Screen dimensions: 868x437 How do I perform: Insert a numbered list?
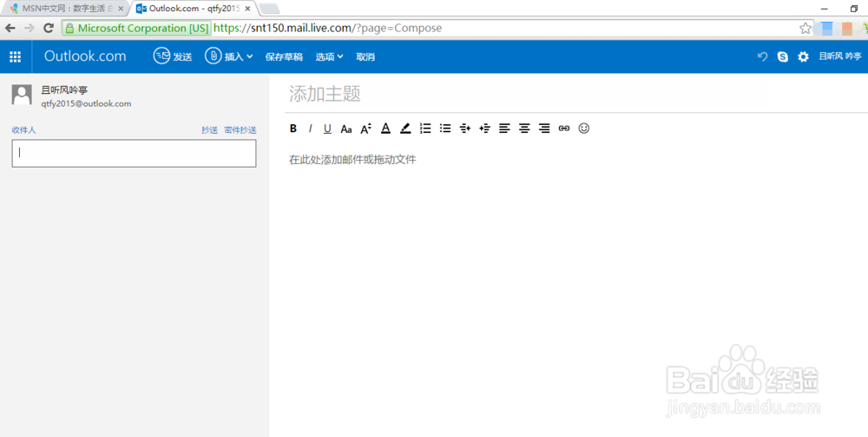[425, 129]
